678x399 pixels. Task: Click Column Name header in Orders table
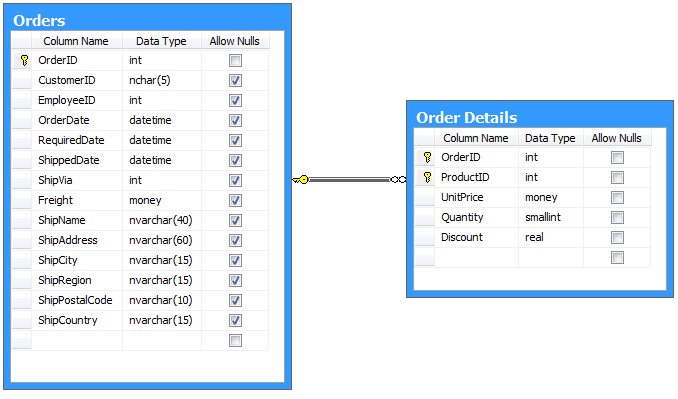pyautogui.click(x=77, y=41)
